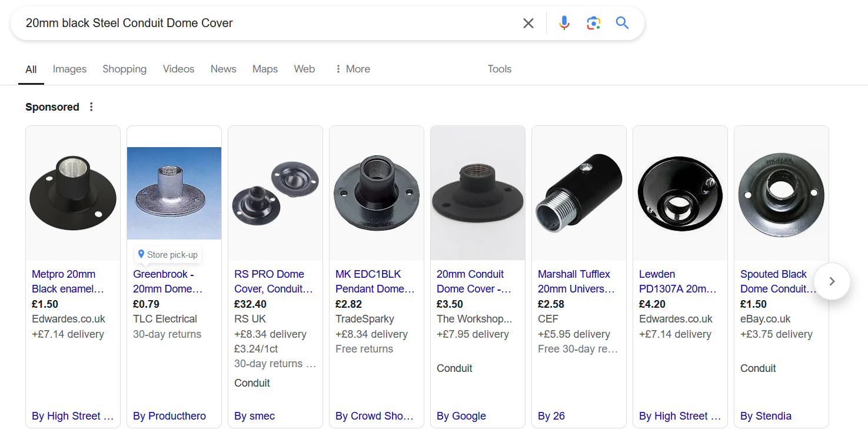
Task: View the Marshall Tufflex product image
Action: [x=579, y=194]
